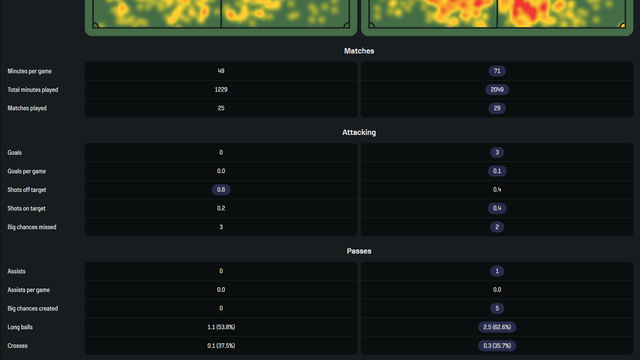Click highlighted long balls value 2.5 (62.6%)
The image size is (640, 360).
[497, 327]
